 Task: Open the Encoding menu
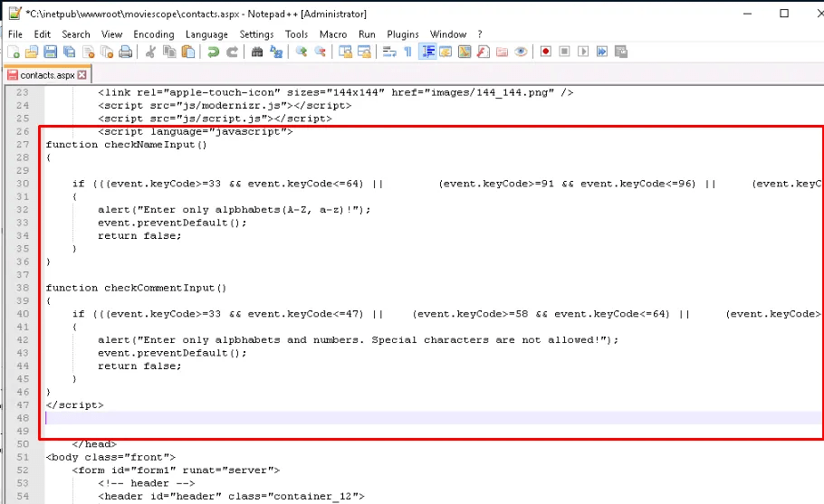[153, 34]
